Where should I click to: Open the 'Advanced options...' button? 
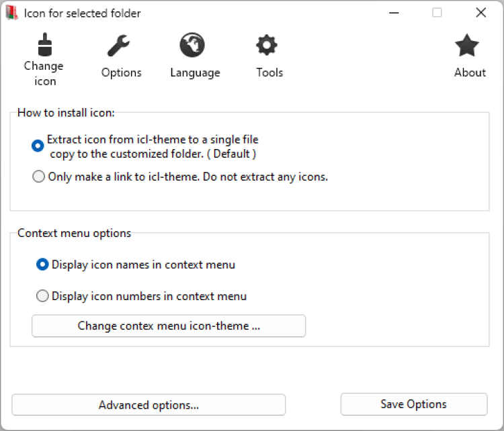pyautogui.click(x=149, y=405)
